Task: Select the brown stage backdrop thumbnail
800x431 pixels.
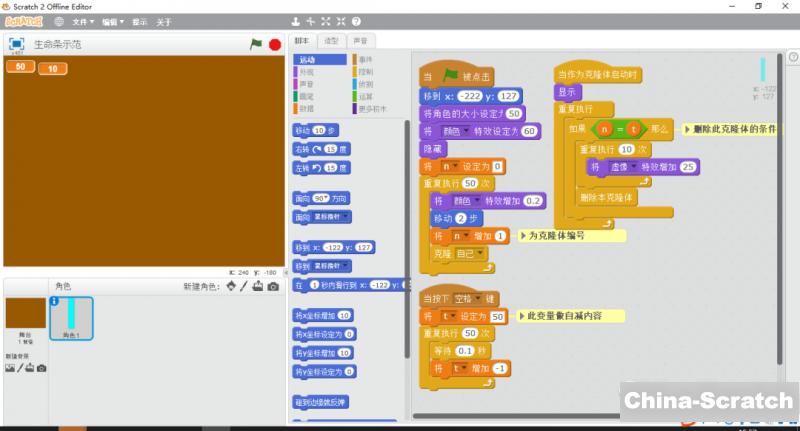Action: click(x=25, y=313)
